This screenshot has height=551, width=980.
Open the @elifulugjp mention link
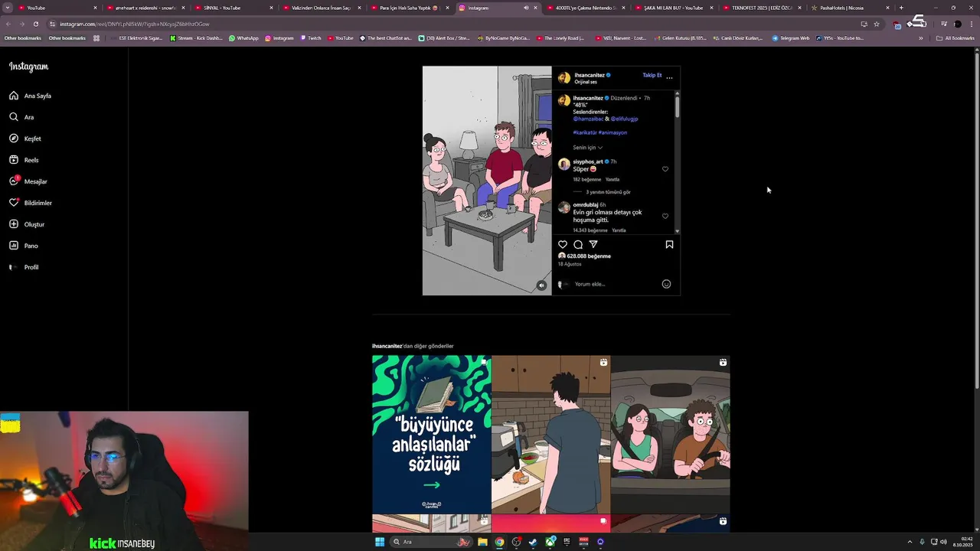[624, 119]
